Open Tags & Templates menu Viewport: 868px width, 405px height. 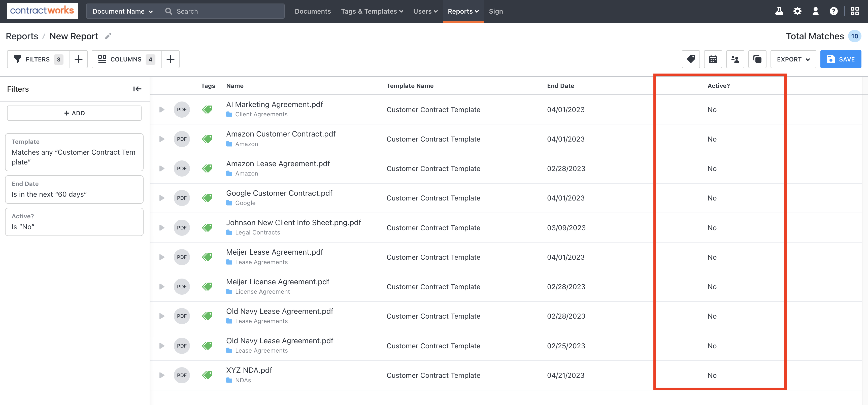[372, 11]
